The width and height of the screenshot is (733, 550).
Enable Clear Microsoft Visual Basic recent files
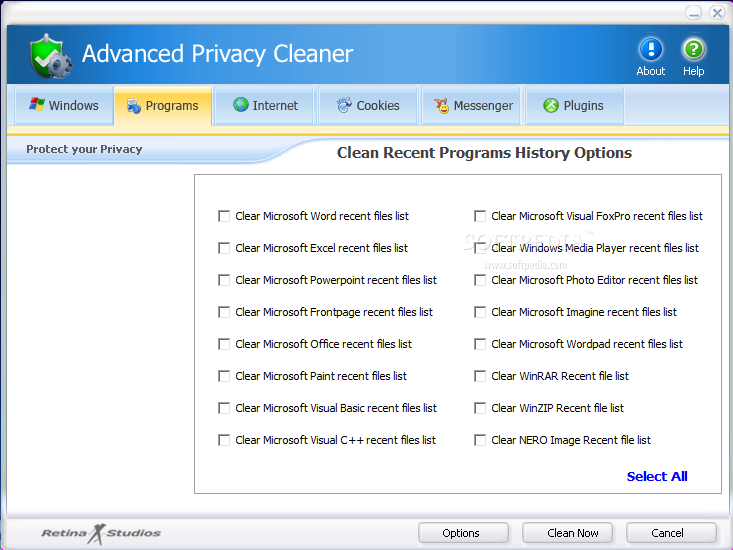pos(224,408)
